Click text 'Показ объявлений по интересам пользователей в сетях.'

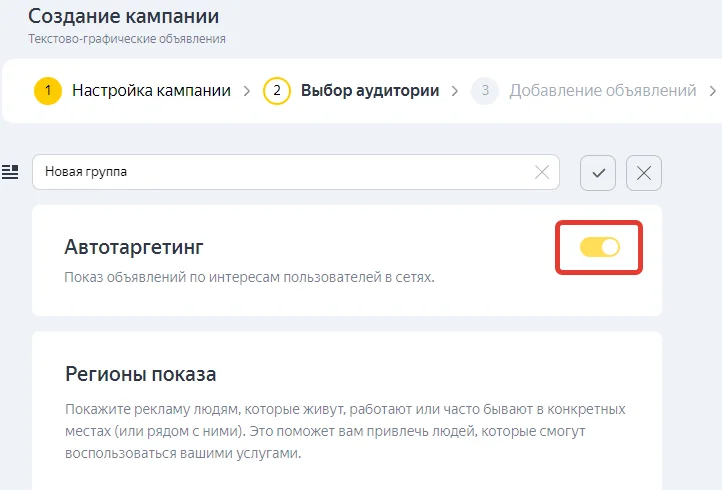[x=249, y=277]
